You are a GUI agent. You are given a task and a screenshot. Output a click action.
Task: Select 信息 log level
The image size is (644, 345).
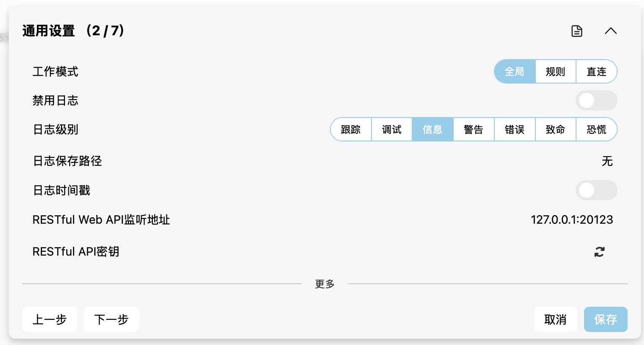pyautogui.click(x=433, y=130)
